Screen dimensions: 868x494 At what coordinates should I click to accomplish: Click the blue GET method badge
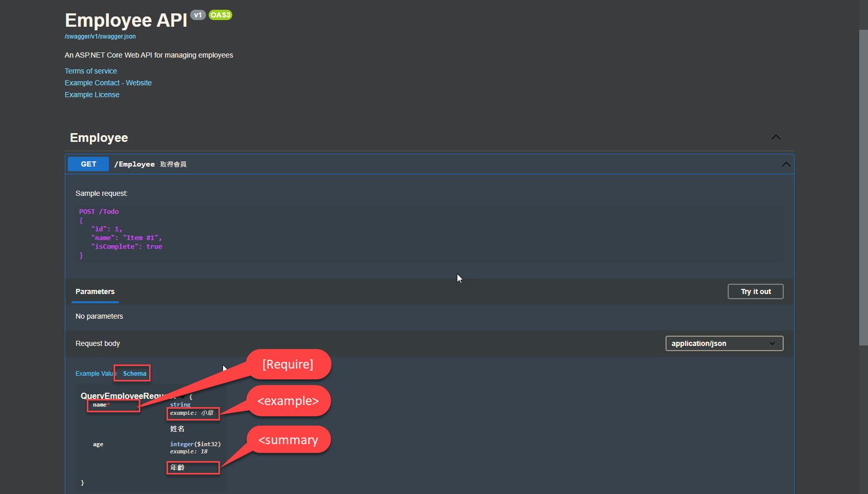88,164
